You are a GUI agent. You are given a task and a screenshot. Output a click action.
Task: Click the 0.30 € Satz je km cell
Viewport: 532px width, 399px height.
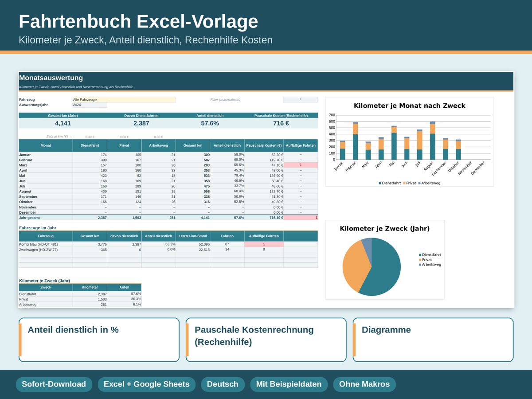click(x=90, y=137)
